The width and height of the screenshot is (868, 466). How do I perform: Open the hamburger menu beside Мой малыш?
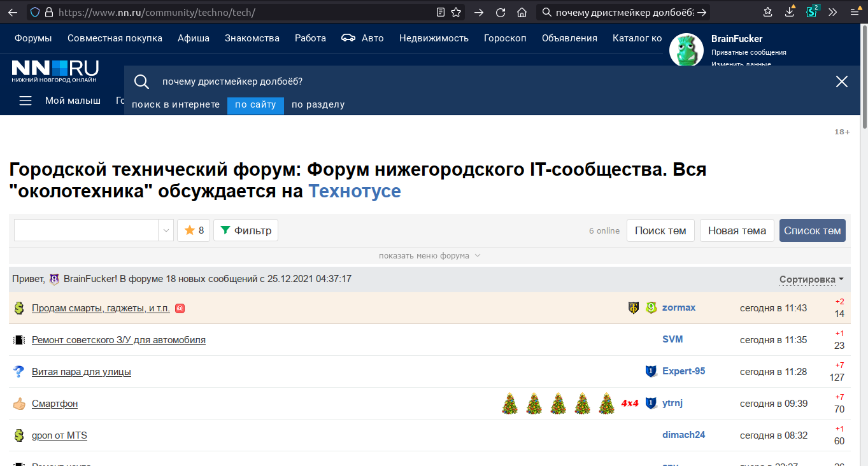coord(25,101)
